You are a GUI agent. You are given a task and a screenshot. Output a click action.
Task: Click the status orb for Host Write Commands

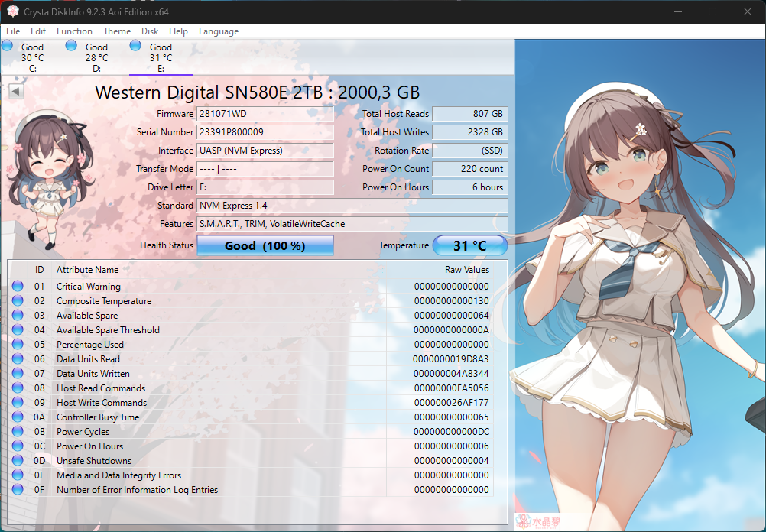click(18, 403)
